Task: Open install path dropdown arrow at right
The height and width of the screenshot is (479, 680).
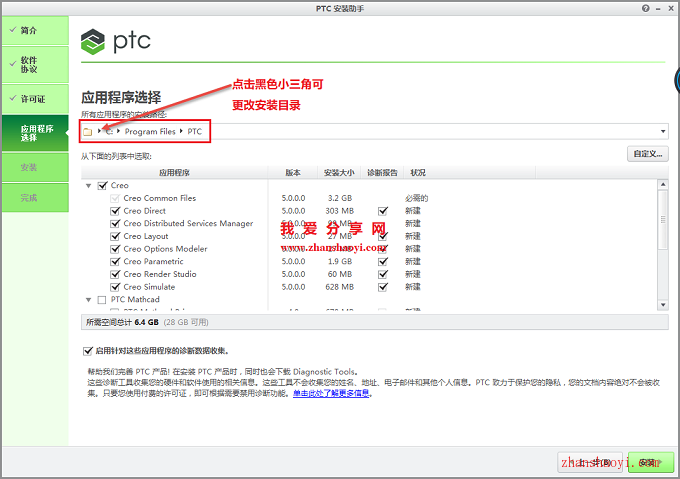Action: pyautogui.click(x=663, y=131)
